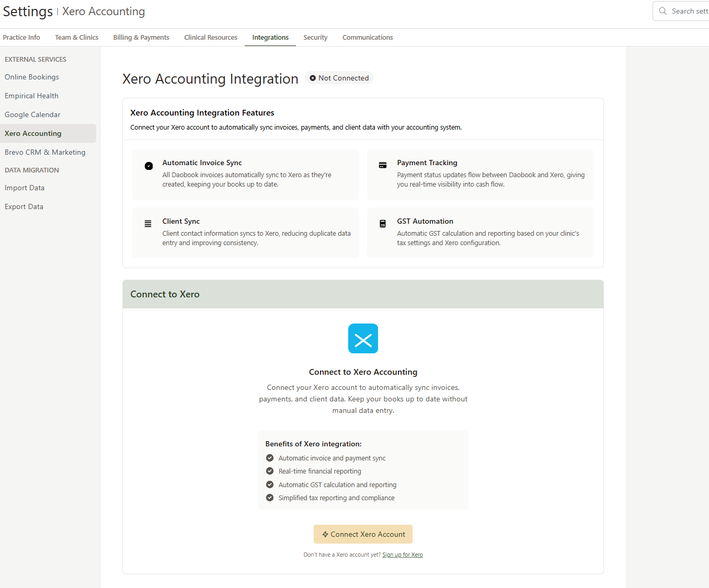
Task: Click Xero Accounting Integration Features heading
Action: [202, 113]
